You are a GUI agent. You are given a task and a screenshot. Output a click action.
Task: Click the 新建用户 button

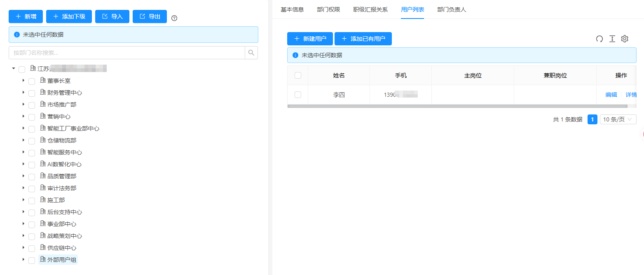(310, 39)
